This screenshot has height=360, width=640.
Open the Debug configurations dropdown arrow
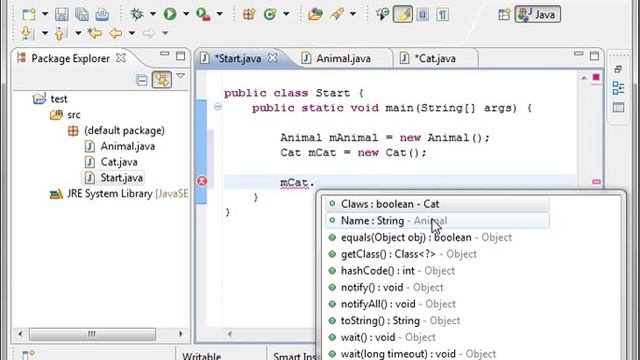coord(153,14)
